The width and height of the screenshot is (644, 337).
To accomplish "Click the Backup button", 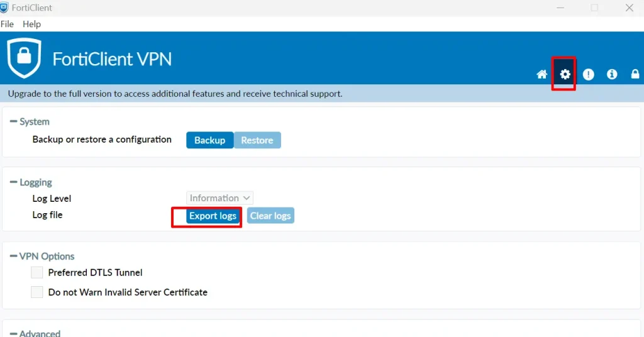I will 209,140.
